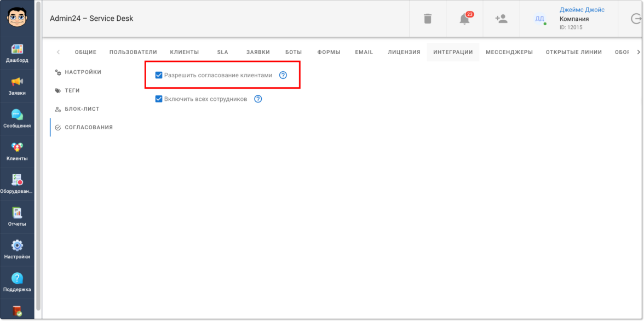Open the Дашборд sidebar icon
The height and width of the screenshot is (321, 644).
click(x=17, y=54)
